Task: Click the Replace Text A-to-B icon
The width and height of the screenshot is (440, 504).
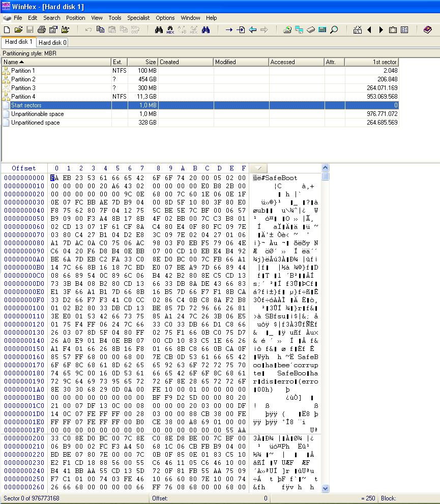Action: tap(182, 30)
